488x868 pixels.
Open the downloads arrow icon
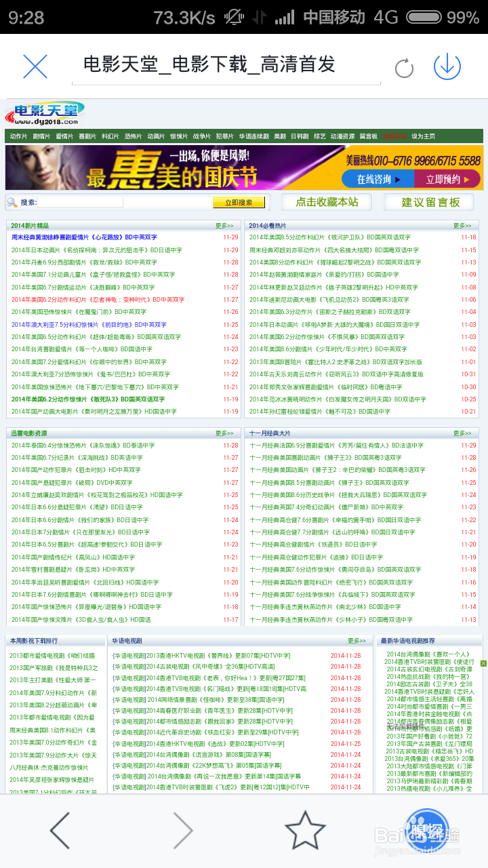447,66
